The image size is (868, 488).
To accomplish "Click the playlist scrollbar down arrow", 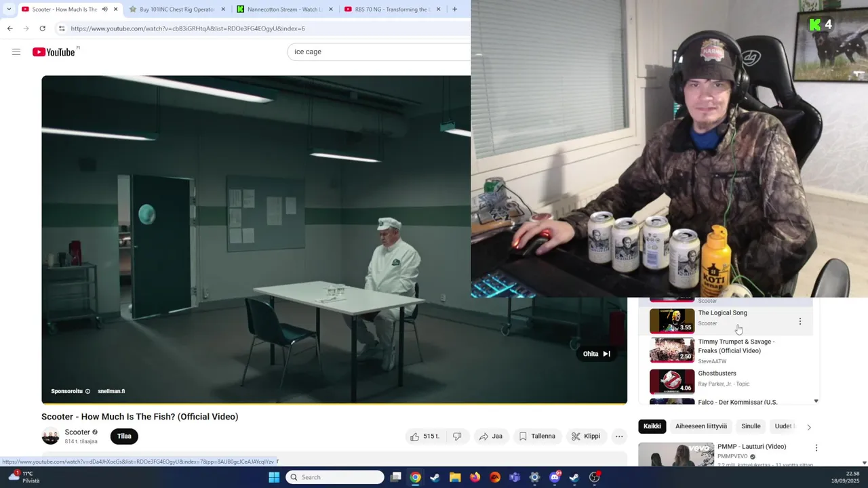I will click(816, 401).
